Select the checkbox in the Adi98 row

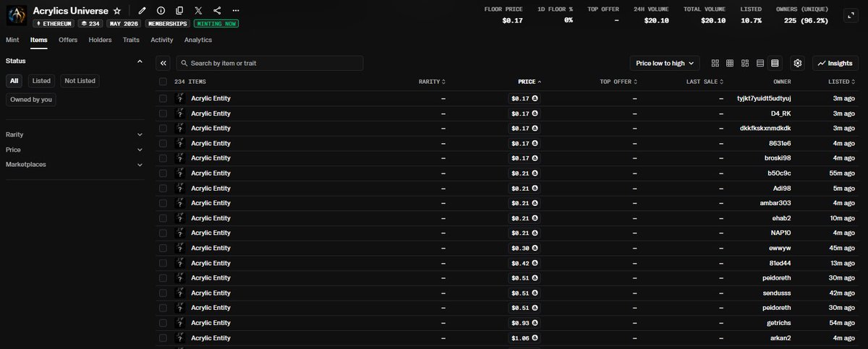[163, 188]
